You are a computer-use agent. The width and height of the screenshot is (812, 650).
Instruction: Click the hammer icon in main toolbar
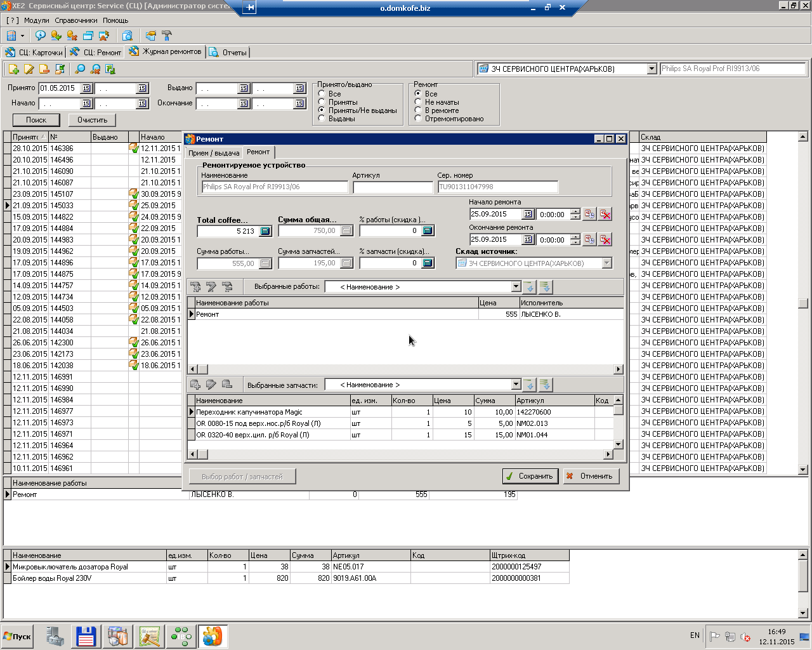(x=167, y=36)
